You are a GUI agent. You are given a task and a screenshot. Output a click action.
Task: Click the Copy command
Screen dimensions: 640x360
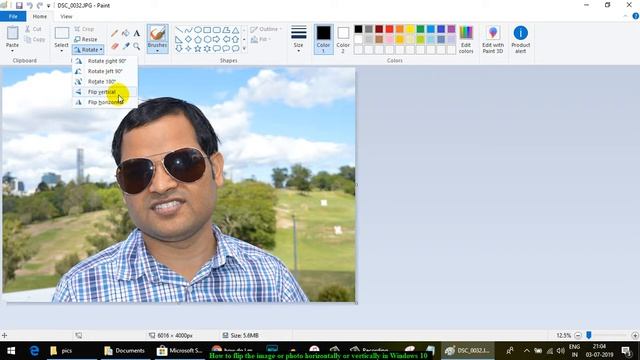(35, 40)
